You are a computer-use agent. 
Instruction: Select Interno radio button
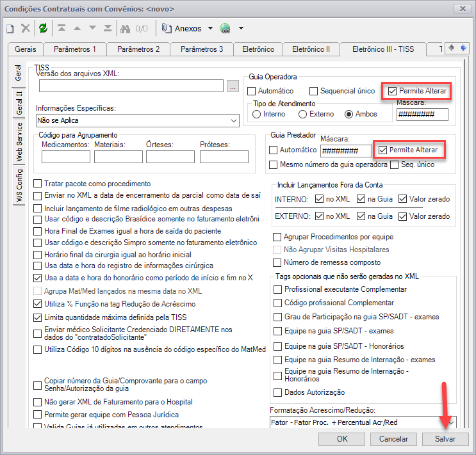(256, 115)
